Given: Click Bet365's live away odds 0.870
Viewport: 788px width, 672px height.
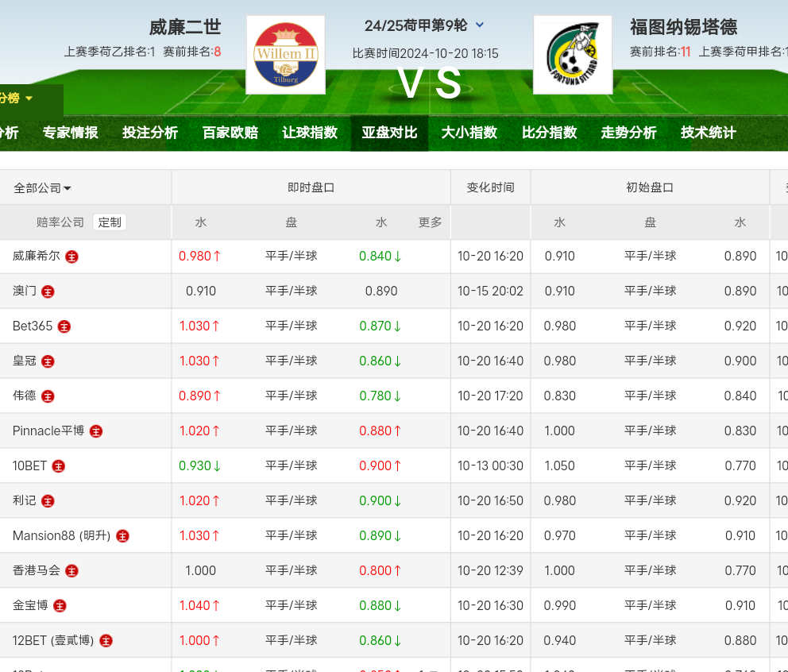Looking at the screenshot, I should click(380, 326).
